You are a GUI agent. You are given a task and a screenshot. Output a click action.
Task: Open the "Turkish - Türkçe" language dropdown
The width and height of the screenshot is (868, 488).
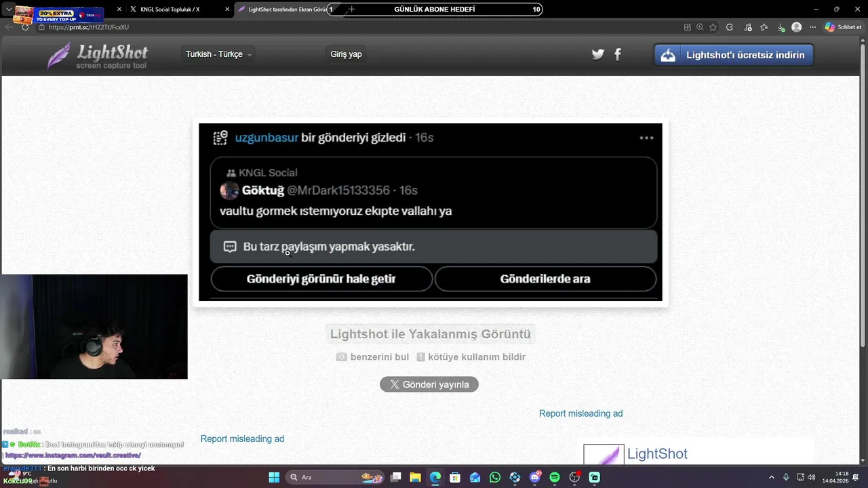pos(218,54)
